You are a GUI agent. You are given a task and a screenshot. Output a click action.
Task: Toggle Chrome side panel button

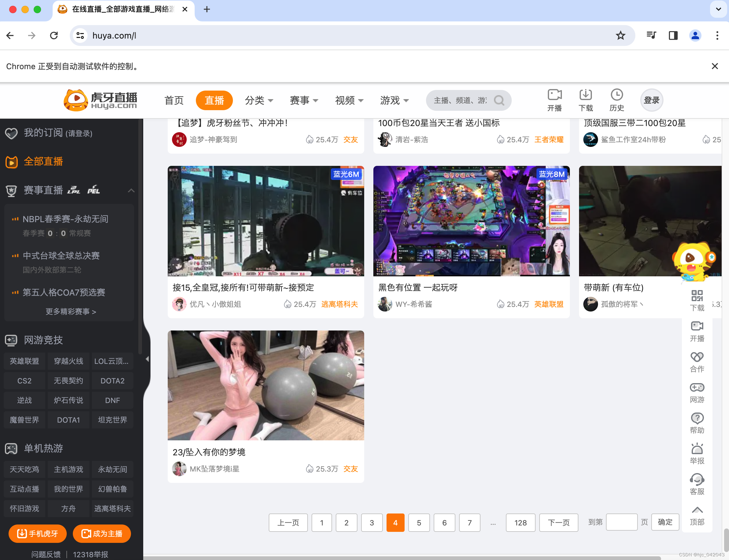[x=673, y=35]
